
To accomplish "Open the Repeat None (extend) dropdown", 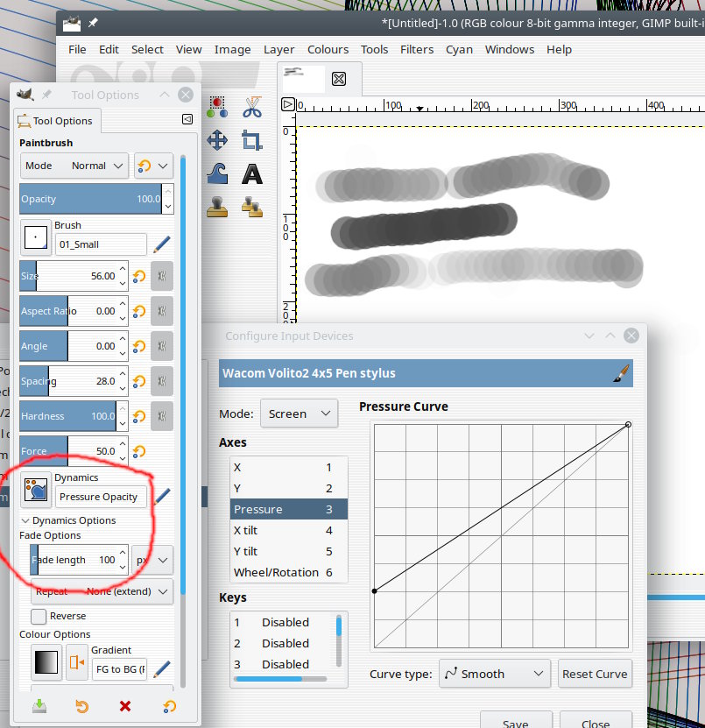I will tap(102, 591).
